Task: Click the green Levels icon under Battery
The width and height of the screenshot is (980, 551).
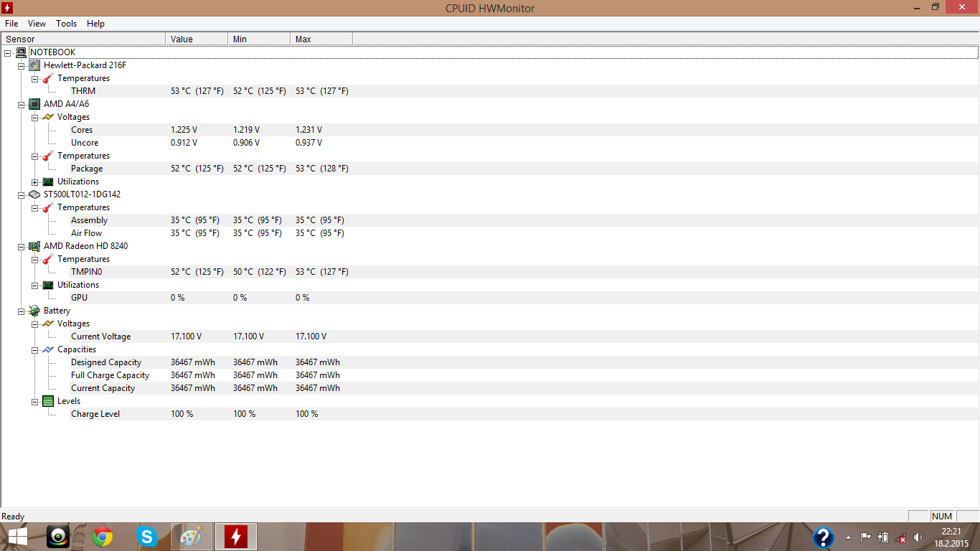Action: (x=48, y=401)
